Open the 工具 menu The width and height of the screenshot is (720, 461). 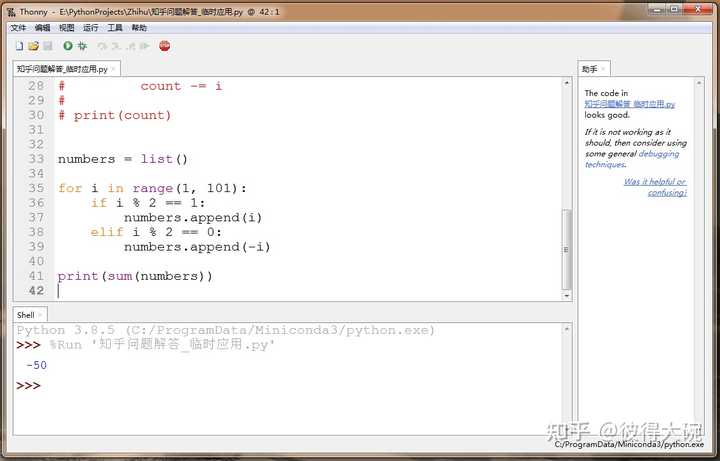pos(115,28)
